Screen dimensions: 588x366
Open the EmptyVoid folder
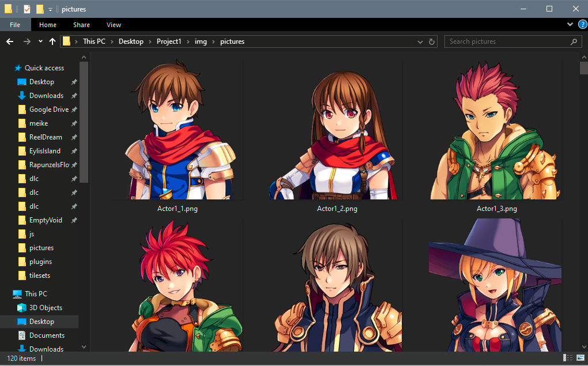pyautogui.click(x=46, y=220)
